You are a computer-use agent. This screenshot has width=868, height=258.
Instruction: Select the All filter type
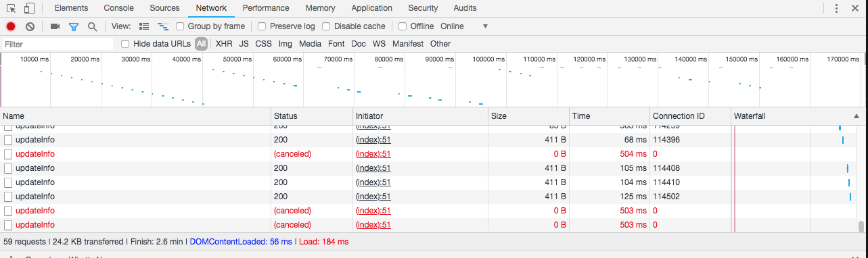(202, 44)
